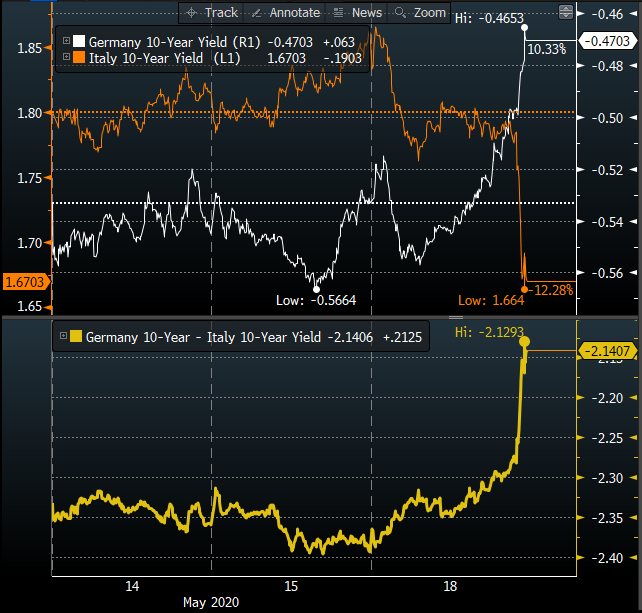Click the yellow -2.1407 value label
The width and height of the screenshot is (642, 613).
[609, 349]
